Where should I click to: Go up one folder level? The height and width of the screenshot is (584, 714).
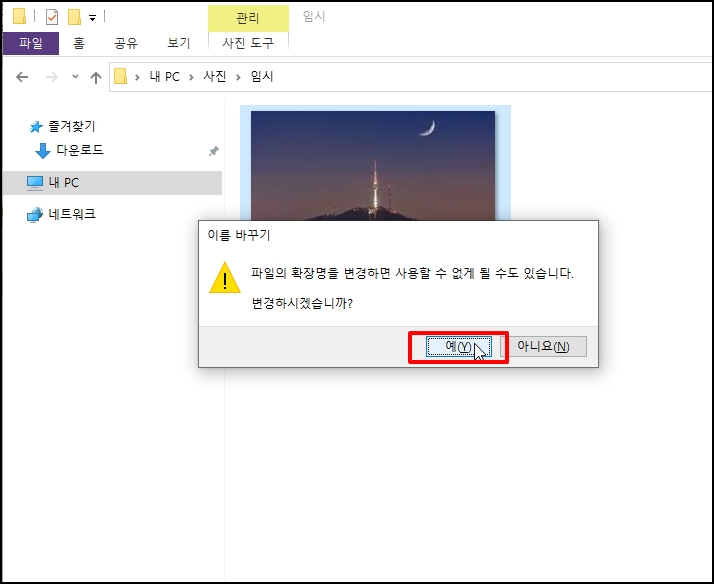(x=96, y=77)
